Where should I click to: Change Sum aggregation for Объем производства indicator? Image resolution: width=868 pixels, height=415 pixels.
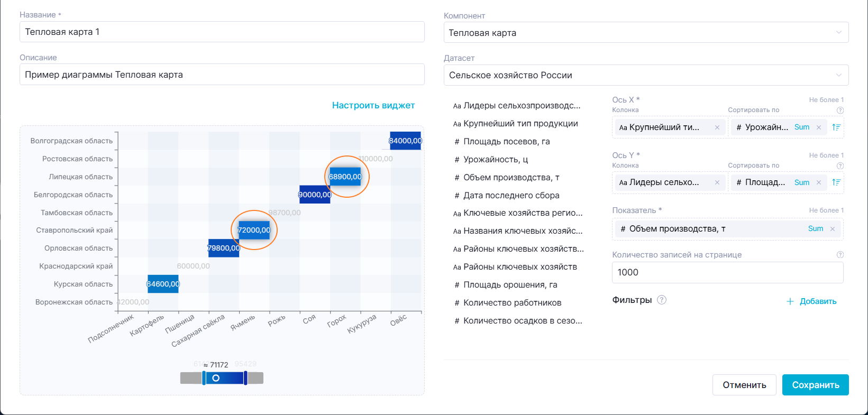[x=815, y=229]
